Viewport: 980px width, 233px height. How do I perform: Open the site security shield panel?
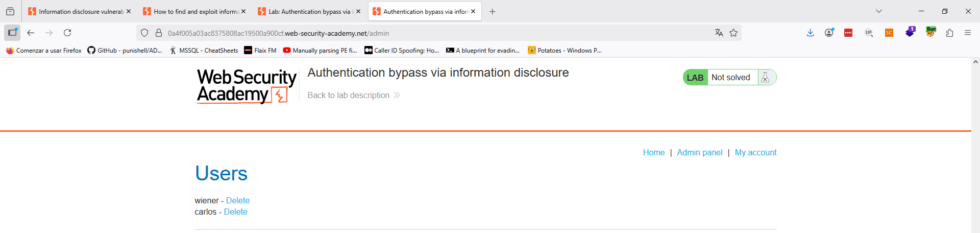point(144,33)
